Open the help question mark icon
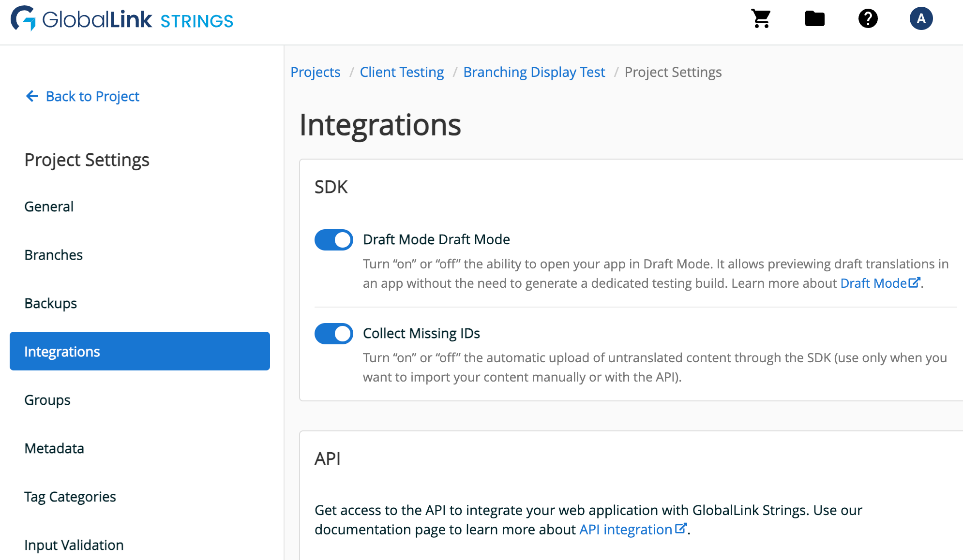 pos(868,19)
